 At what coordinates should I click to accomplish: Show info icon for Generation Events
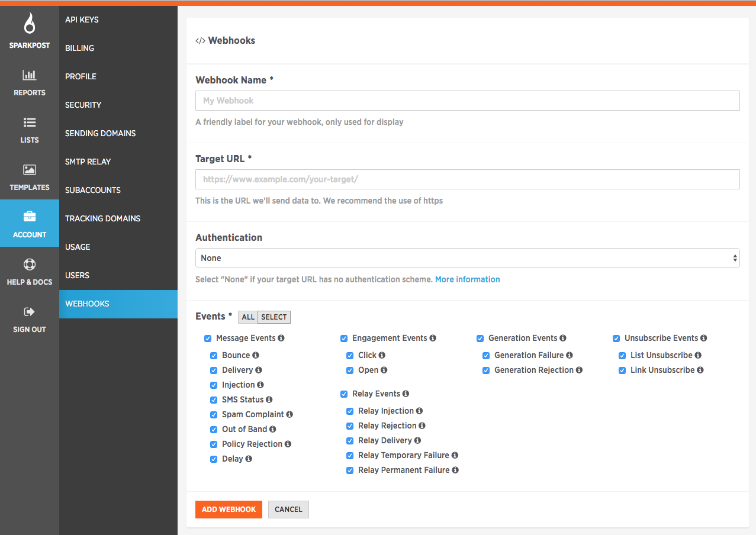coord(563,338)
